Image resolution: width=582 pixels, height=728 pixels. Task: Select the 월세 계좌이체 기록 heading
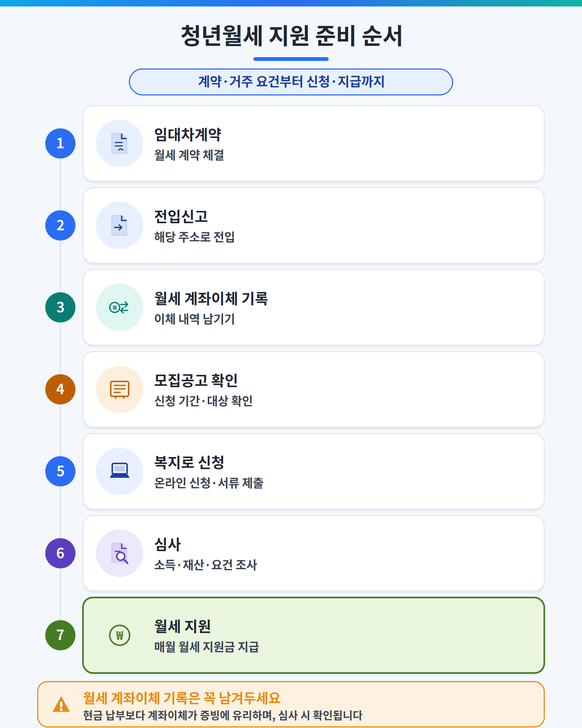[x=211, y=298]
